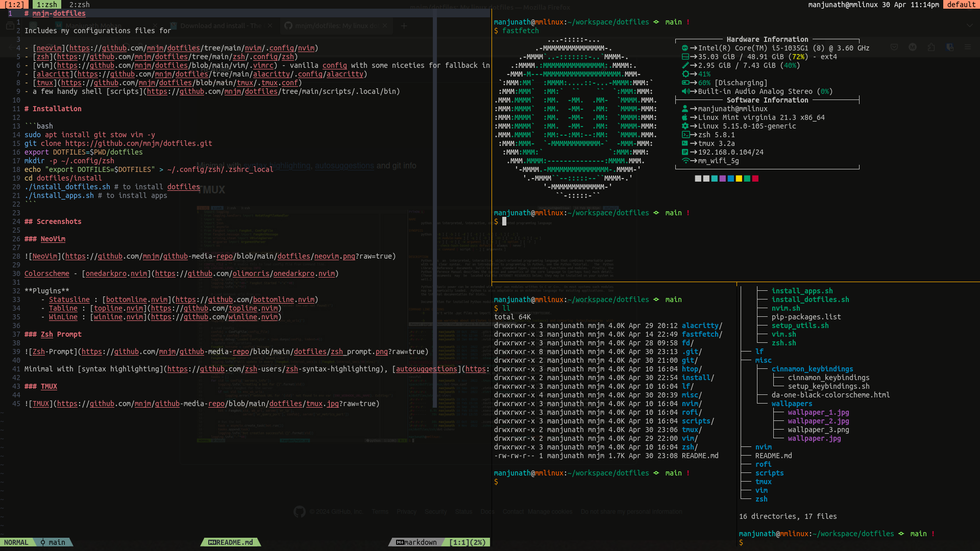Expand the 'wallpapers' folder in tree output
Screen dimensions: 980x551
coord(792,404)
